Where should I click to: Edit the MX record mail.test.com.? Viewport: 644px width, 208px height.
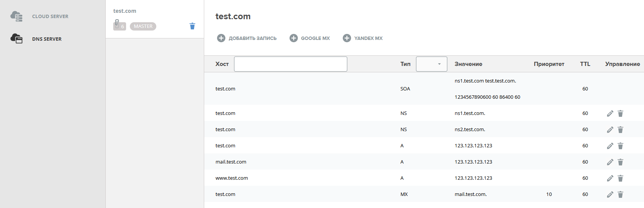[610, 194]
